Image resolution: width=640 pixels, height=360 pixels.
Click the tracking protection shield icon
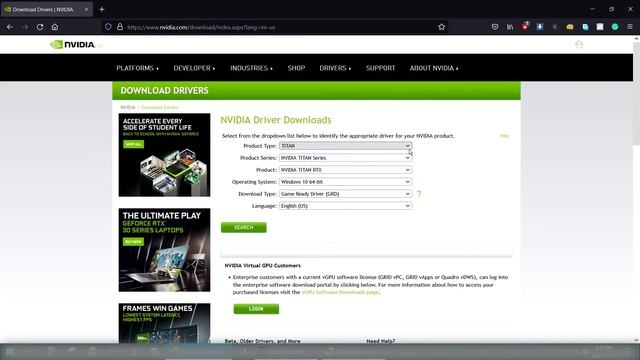tap(108, 27)
